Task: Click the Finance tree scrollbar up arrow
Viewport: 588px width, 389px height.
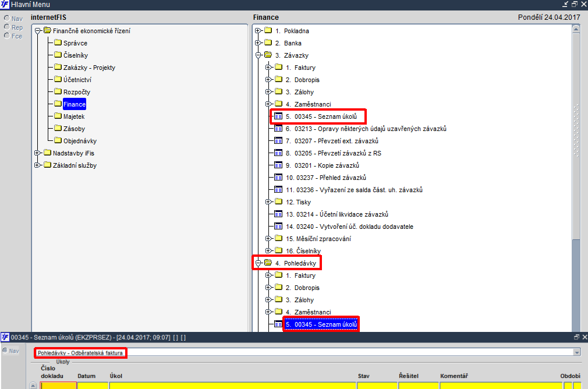Action: (576, 29)
